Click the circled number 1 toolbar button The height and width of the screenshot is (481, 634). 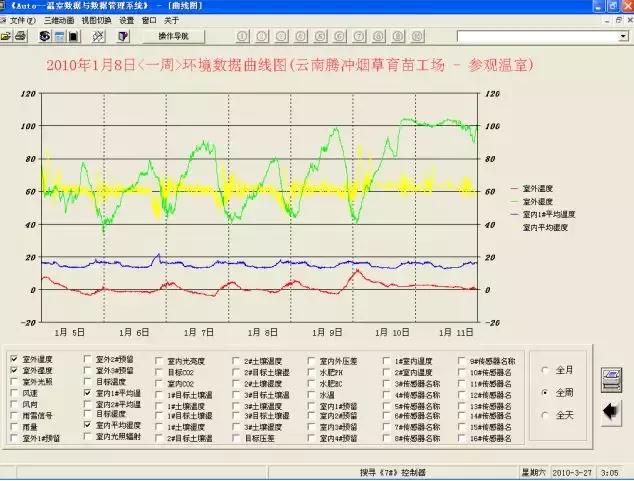(242, 37)
